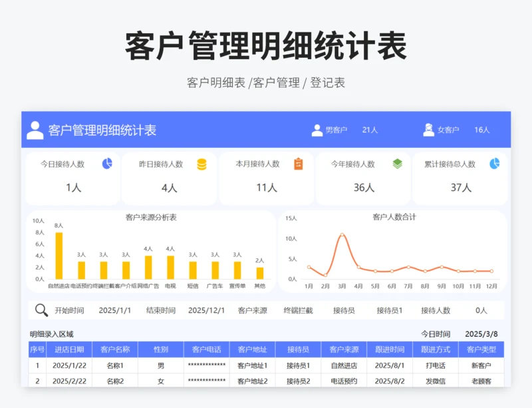Click the user avatar icon beside dashboard title
Viewport: 532px width, 408px height.
(35, 130)
